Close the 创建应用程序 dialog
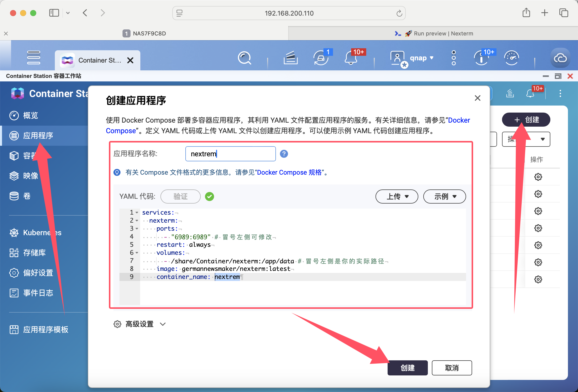The width and height of the screenshot is (578, 392). (477, 98)
